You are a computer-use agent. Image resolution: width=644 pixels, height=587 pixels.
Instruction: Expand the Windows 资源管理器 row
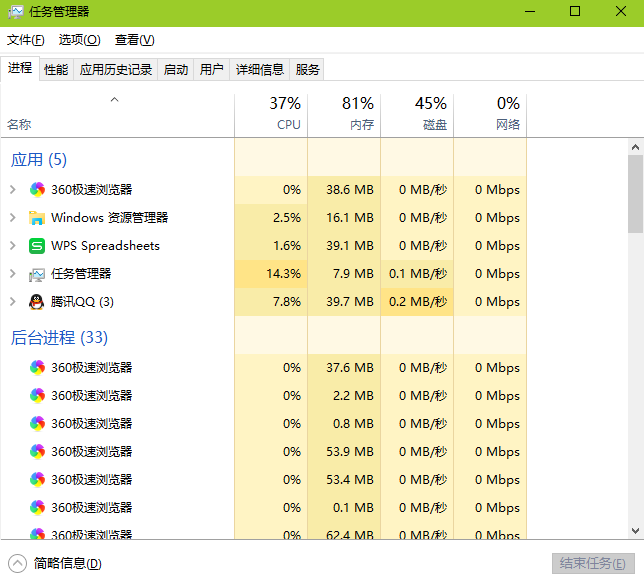coord(13,218)
